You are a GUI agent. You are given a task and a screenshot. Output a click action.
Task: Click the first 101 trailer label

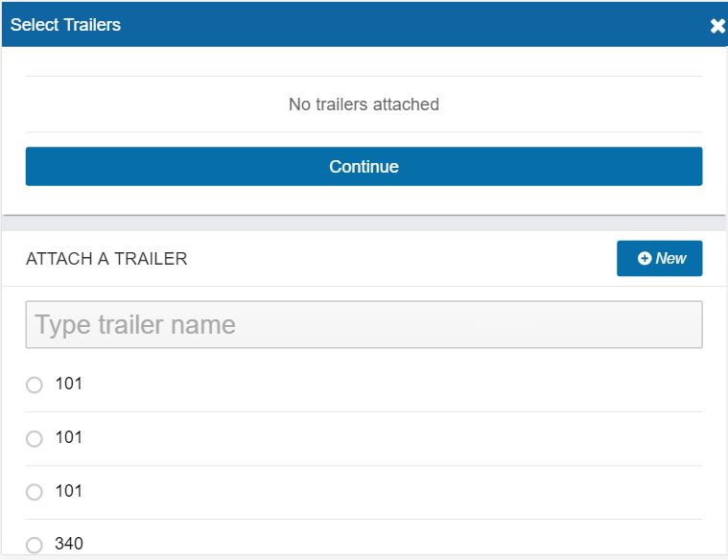click(x=69, y=384)
